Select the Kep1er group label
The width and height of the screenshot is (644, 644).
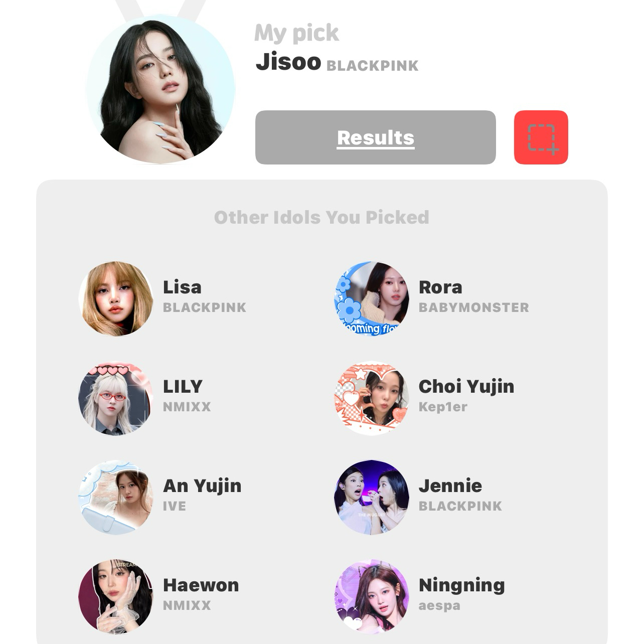tap(443, 407)
